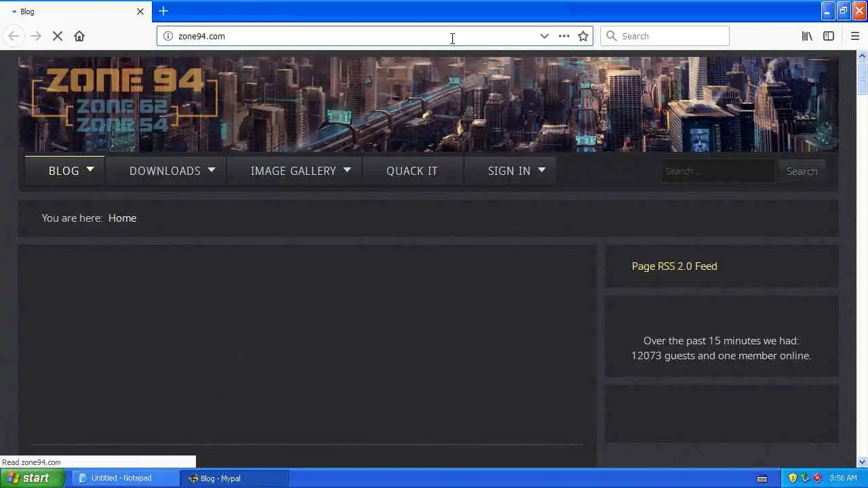Expand the SIGN IN menu arrow
The image size is (868, 488).
[541, 170]
